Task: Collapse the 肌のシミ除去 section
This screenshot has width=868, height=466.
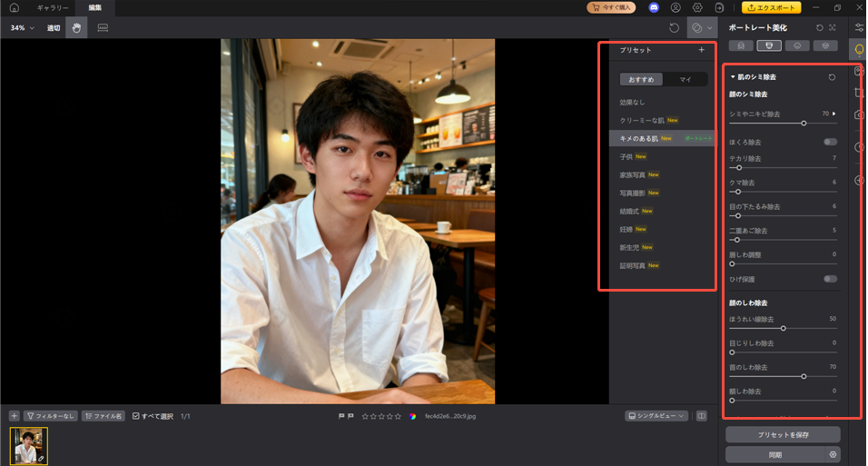Action: point(733,77)
